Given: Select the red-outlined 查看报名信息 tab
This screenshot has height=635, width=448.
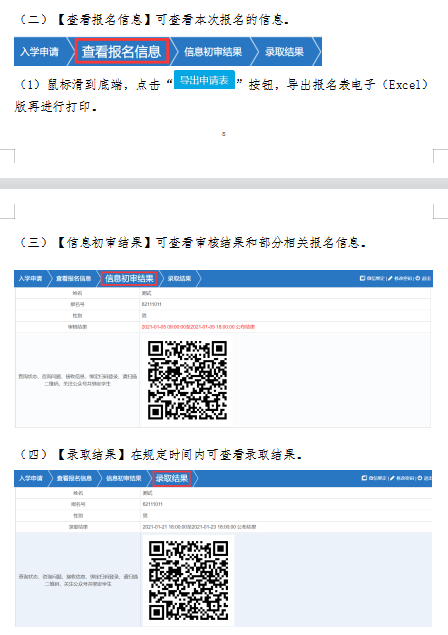Looking at the screenshot, I should click(x=121, y=51).
